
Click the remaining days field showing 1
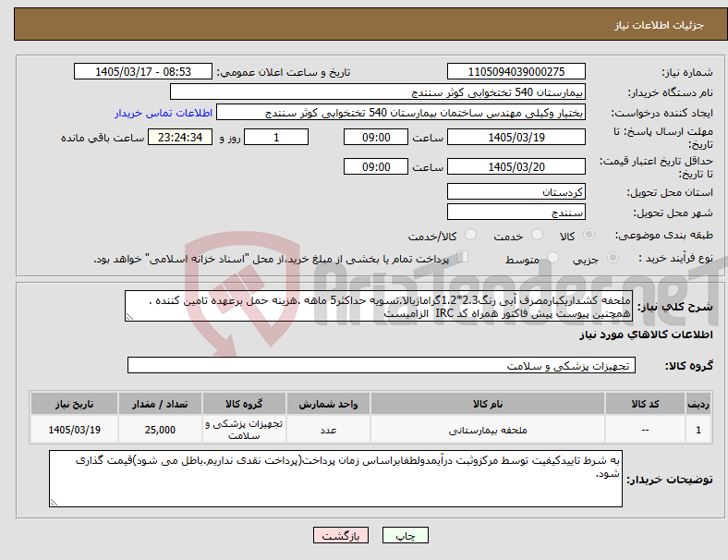tap(276, 137)
